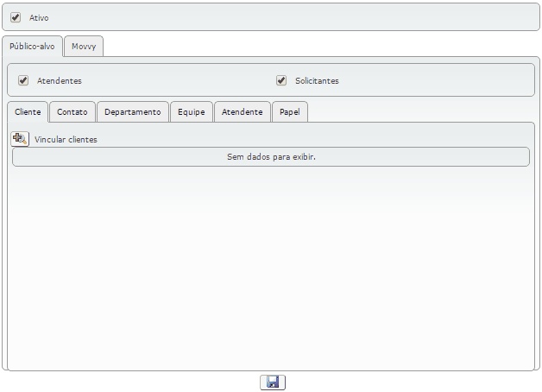Switch to the Departamento tab
The width and height of the screenshot is (542, 392).
coord(133,112)
